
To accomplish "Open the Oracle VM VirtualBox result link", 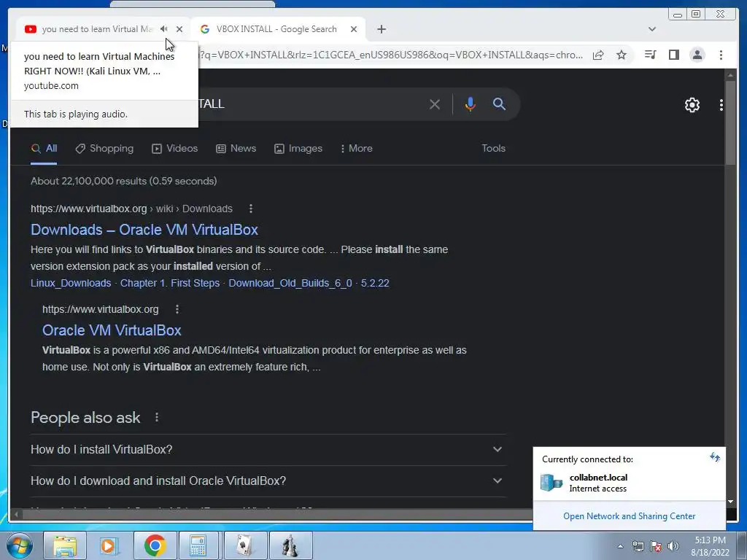I will (x=112, y=330).
